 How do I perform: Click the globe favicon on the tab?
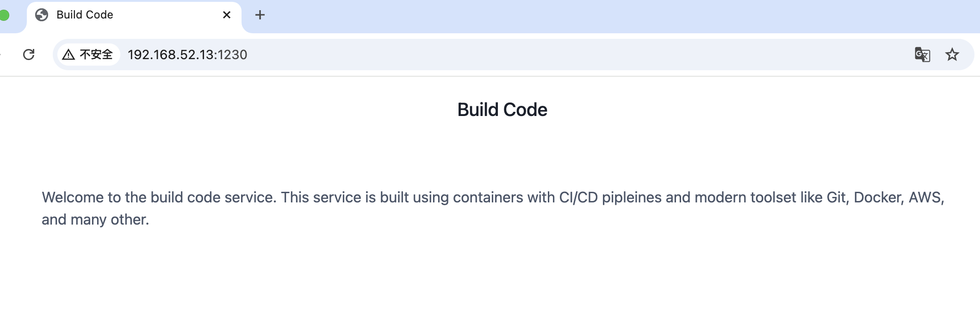pos(42,15)
